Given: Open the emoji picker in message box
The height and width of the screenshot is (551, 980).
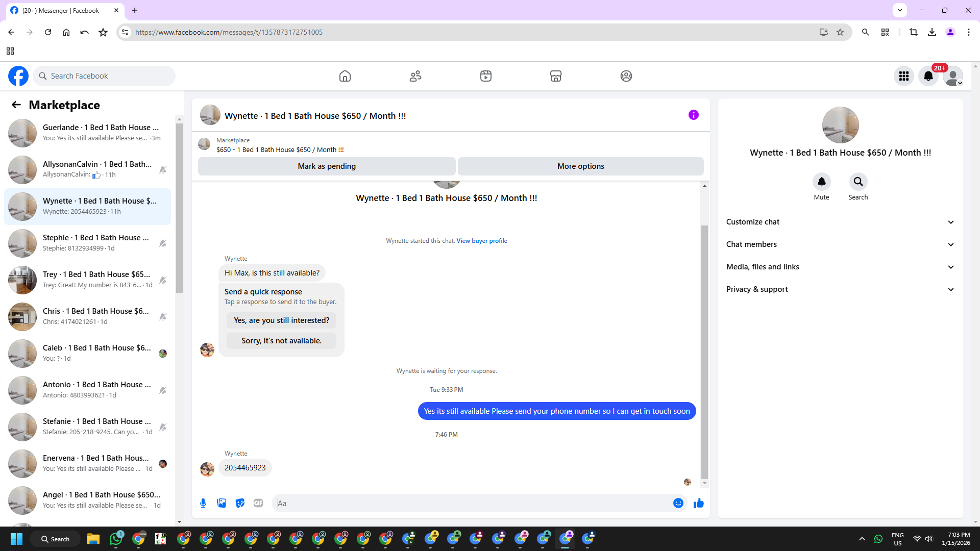Looking at the screenshot, I should coord(678,503).
